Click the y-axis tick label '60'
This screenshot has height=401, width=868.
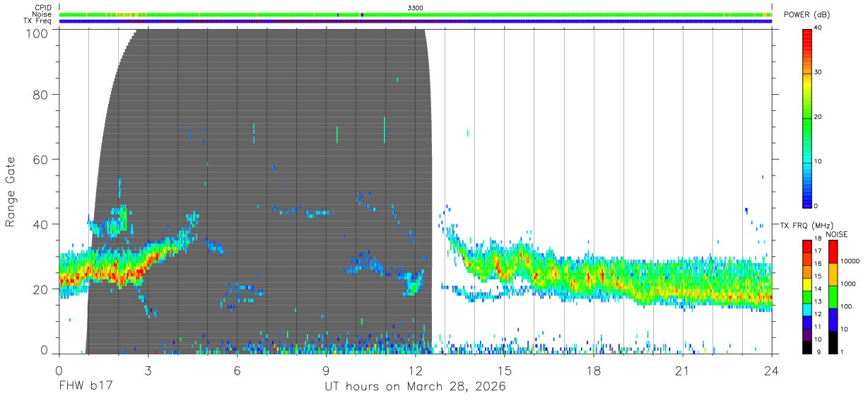41,160
